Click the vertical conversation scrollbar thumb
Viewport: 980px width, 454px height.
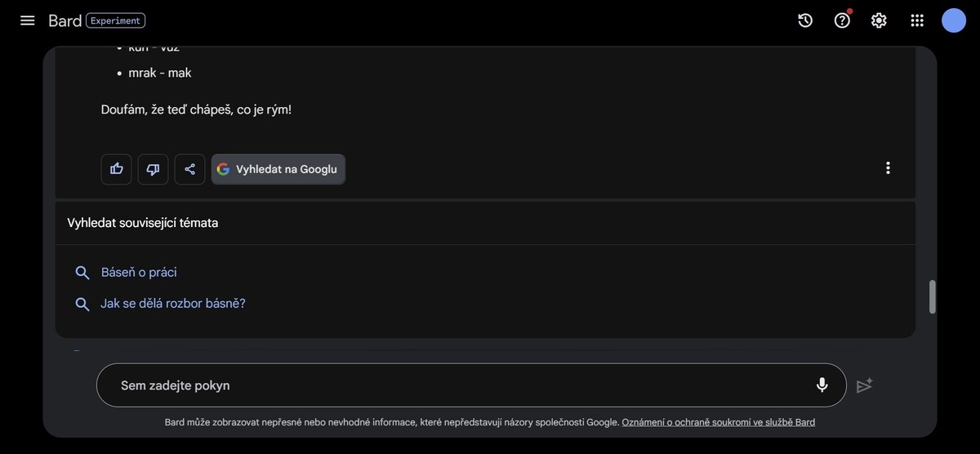933,296
